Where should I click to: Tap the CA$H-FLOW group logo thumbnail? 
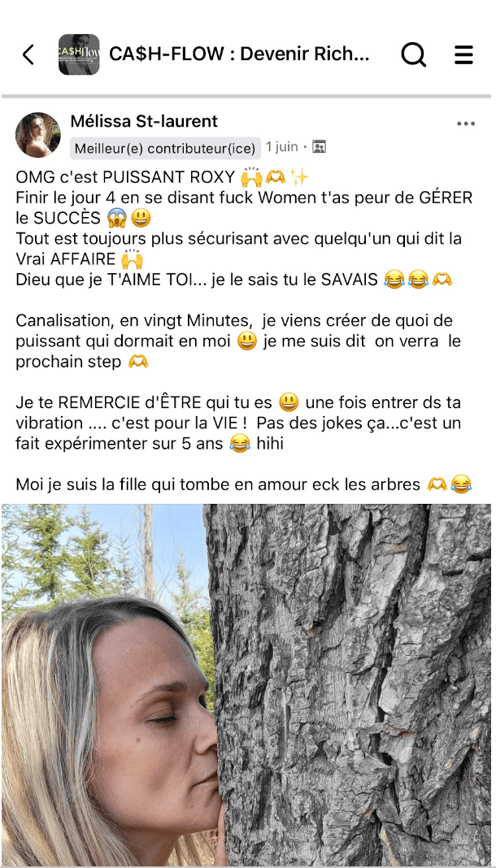[x=79, y=54]
